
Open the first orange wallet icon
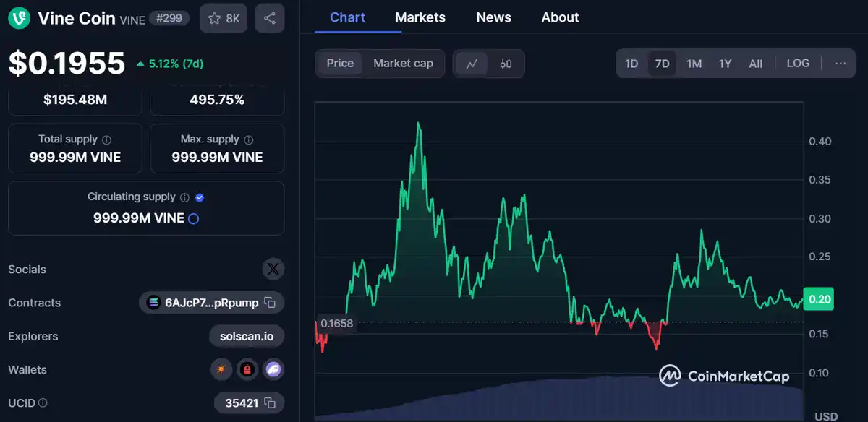coord(221,369)
